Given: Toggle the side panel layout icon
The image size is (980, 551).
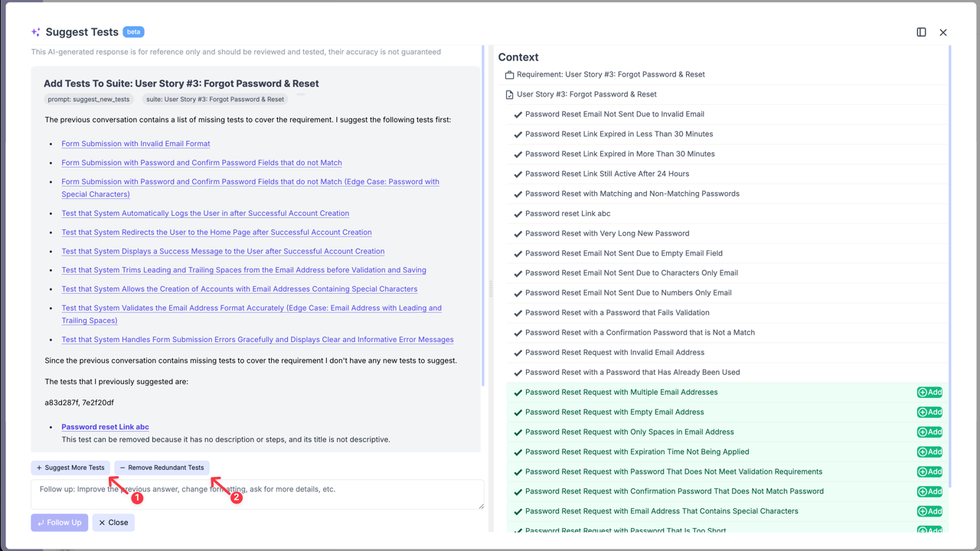Looking at the screenshot, I should 921,32.
